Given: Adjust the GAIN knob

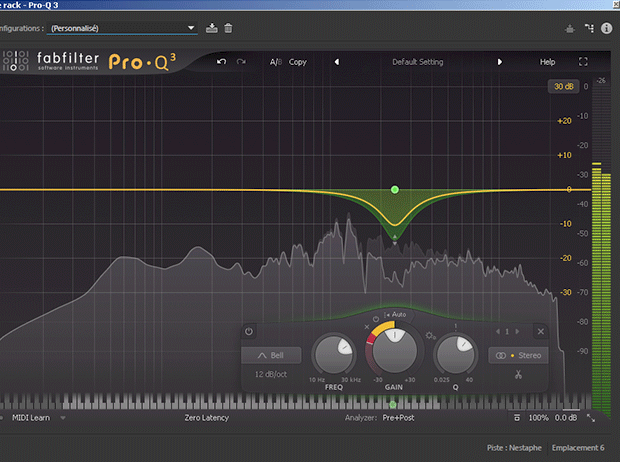Looking at the screenshot, I should point(395,350).
